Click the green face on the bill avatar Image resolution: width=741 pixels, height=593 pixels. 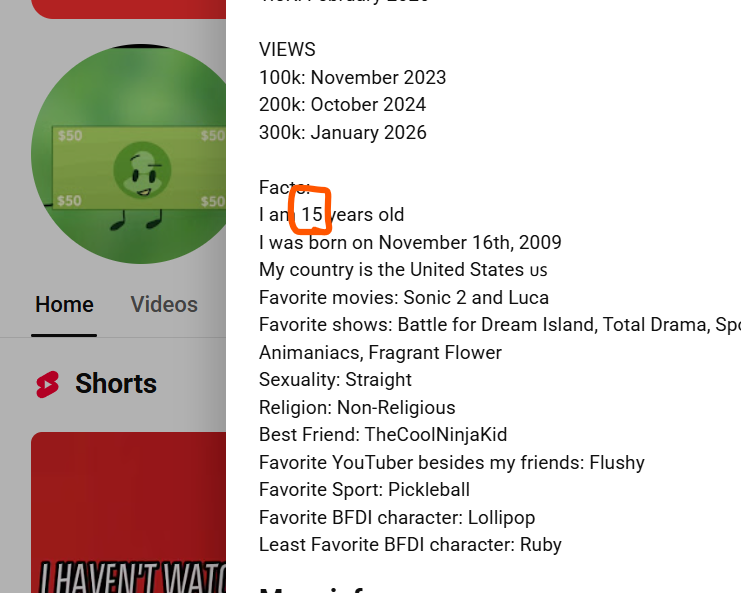[142, 170]
